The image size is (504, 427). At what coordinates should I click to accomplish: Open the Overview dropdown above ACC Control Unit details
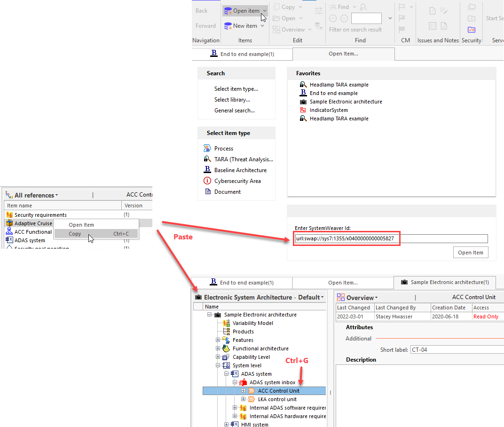tap(377, 297)
